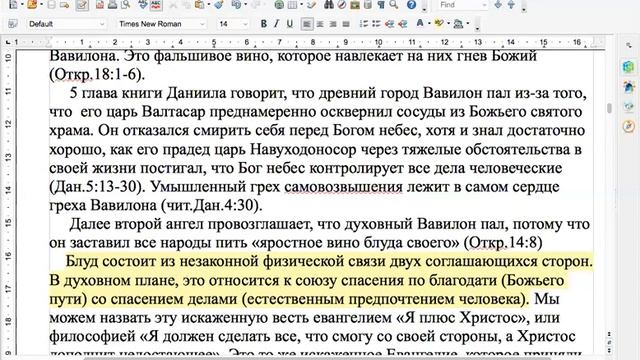Open the Gallery icon
The height and width of the screenshot is (360, 640).
pos(355,4)
